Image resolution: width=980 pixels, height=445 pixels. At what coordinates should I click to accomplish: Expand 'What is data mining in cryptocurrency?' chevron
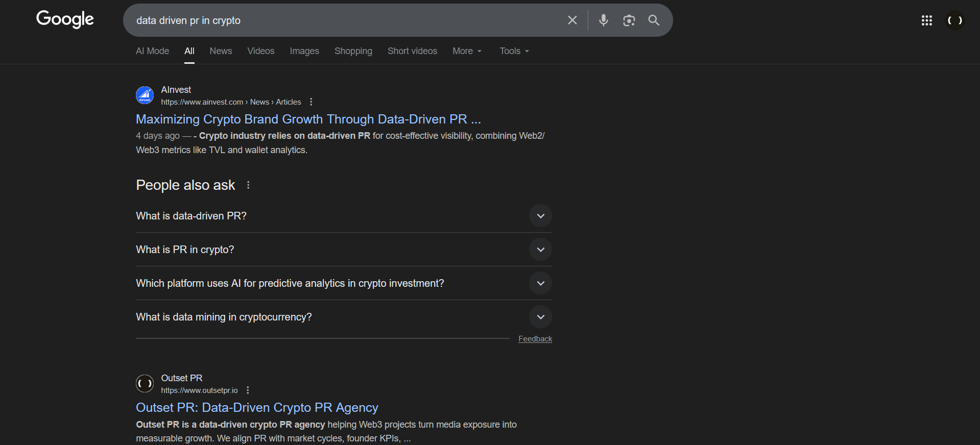click(x=541, y=317)
